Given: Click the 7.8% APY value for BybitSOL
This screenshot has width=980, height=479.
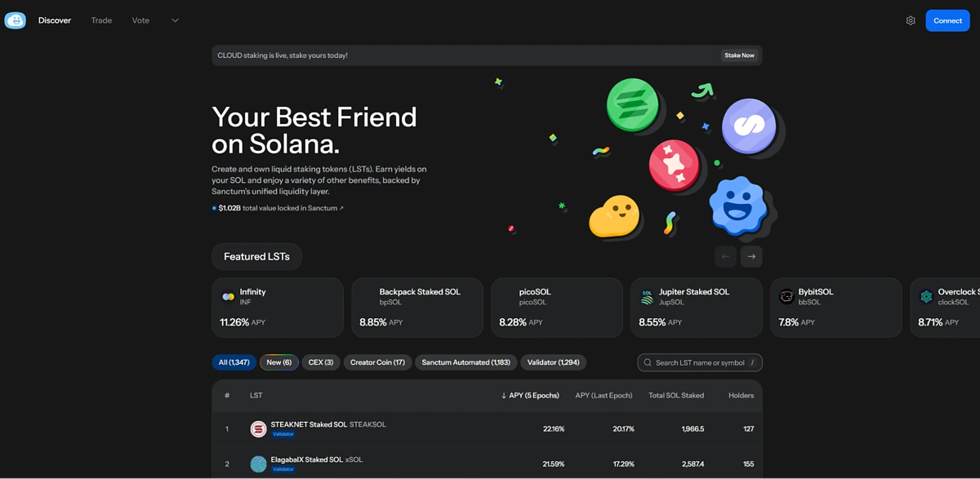Looking at the screenshot, I should click(x=789, y=322).
